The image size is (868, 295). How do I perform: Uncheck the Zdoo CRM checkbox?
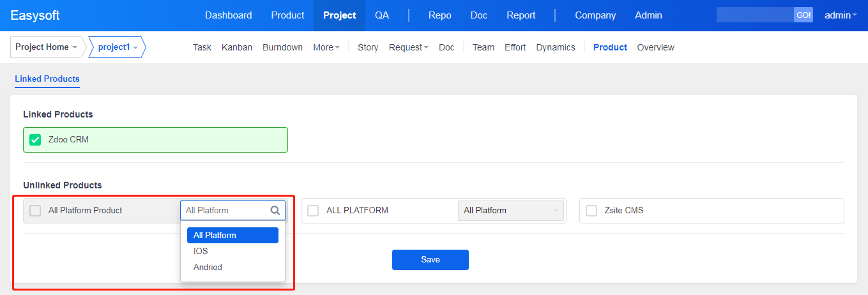click(x=35, y=139)
